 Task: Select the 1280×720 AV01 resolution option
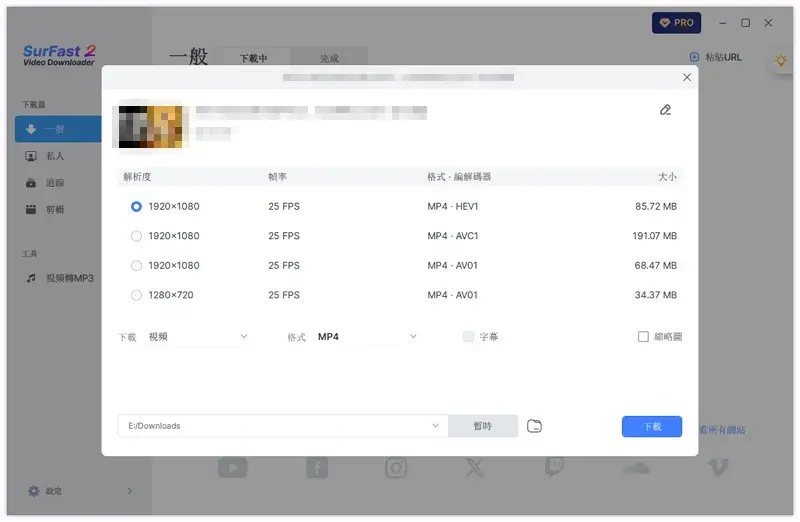point(136,295)
